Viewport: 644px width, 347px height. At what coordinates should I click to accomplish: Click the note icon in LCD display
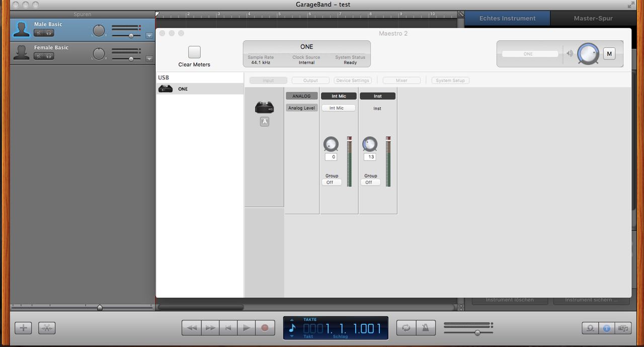293,328
